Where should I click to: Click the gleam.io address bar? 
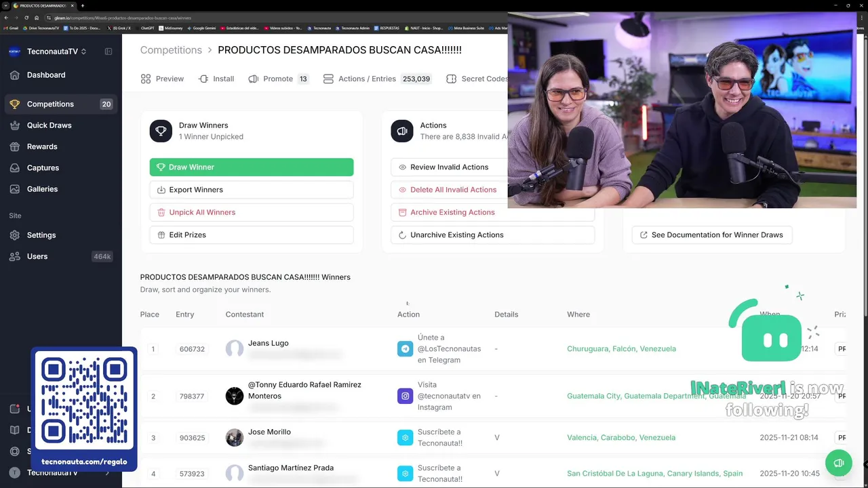tap(271, 18)
